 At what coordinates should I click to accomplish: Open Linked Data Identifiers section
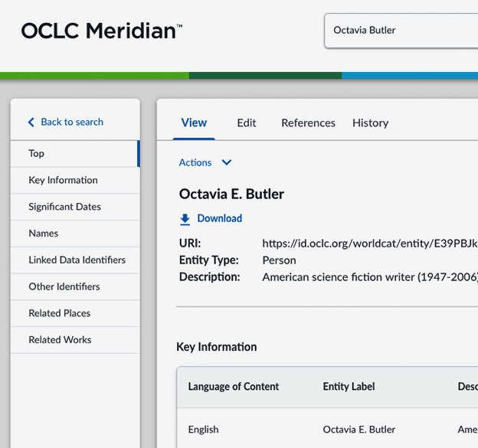click(77, 260)
